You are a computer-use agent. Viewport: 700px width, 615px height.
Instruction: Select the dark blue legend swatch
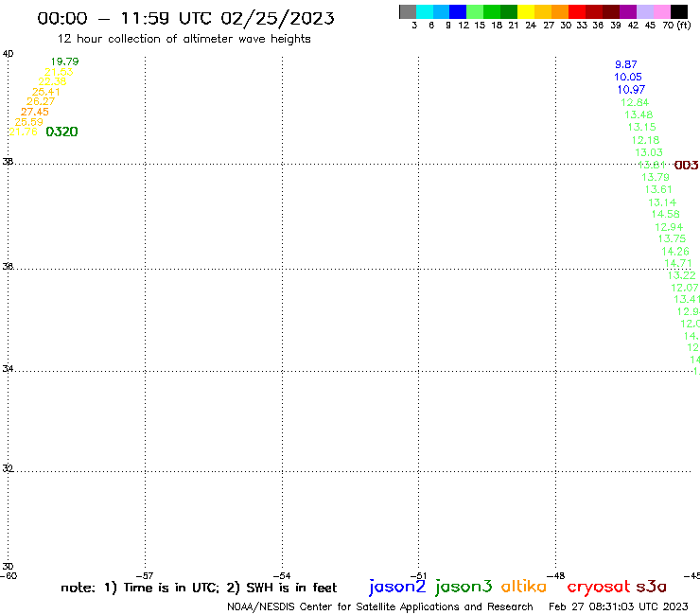(x=458, y=11)
